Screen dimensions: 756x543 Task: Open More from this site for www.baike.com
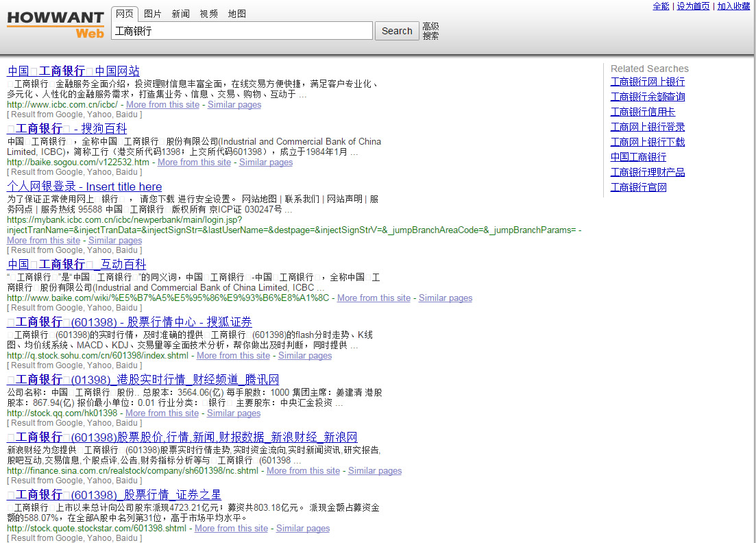tap(374, 298)
